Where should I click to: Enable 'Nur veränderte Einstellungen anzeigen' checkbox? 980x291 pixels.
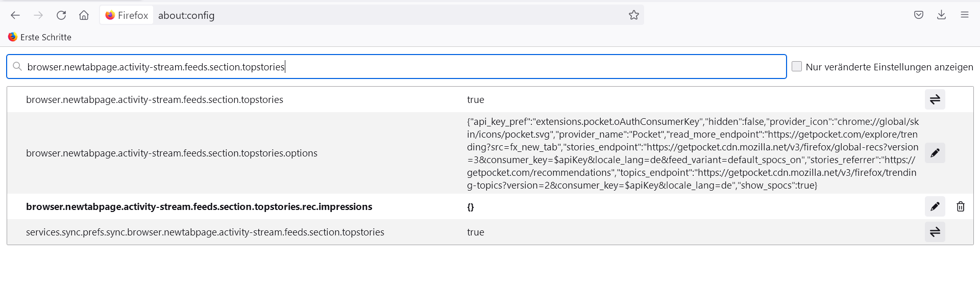797,66
